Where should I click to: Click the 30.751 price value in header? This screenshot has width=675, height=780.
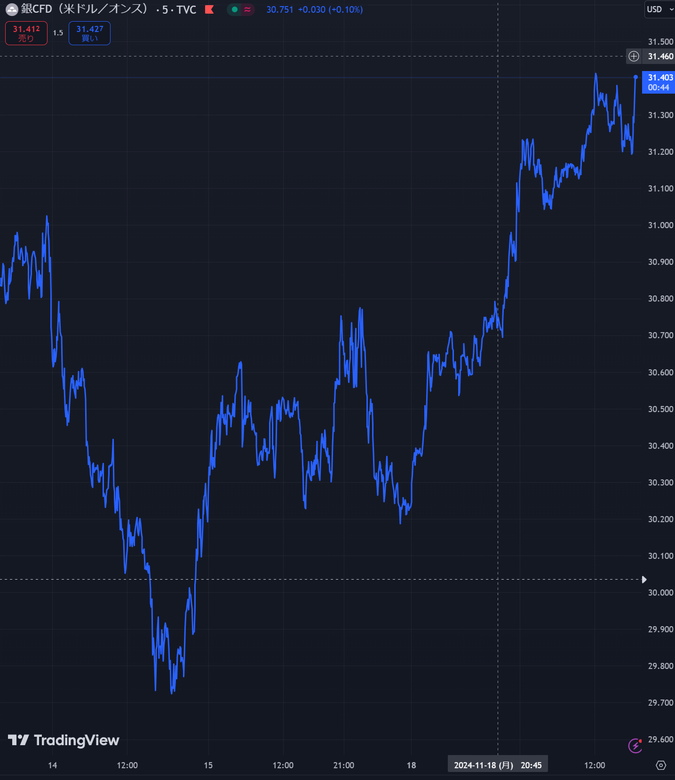tap(279, 9)
